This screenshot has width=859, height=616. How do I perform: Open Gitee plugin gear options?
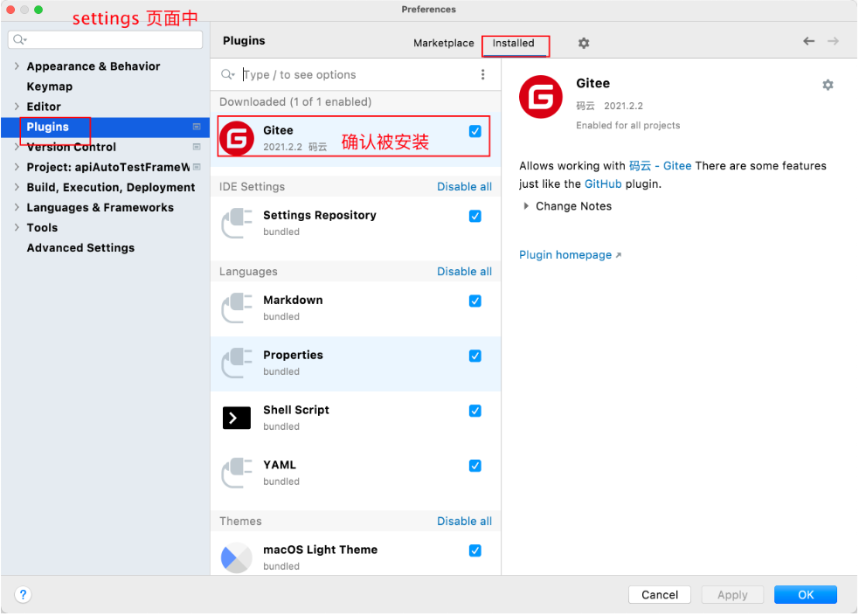[x=828, y=85]
